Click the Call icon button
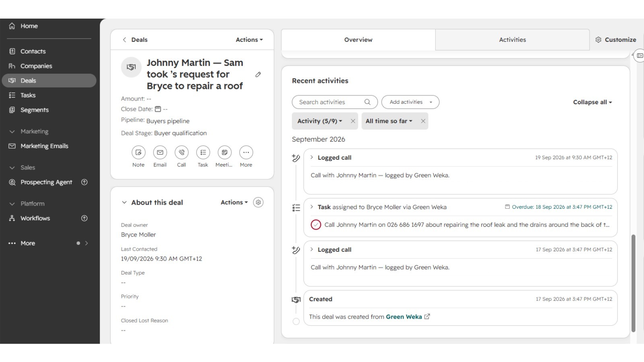 pyautogui.click(x=182, y=152)
